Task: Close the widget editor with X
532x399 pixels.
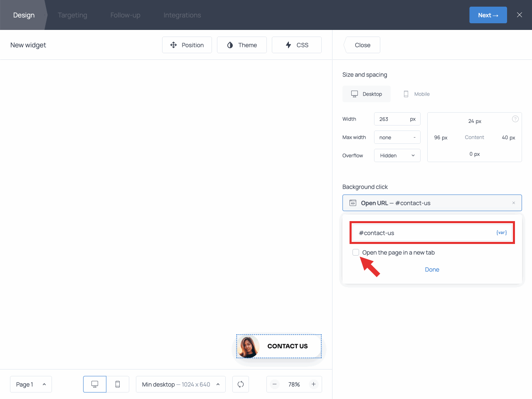Action: pyautogui.click(x=520, y=15)
